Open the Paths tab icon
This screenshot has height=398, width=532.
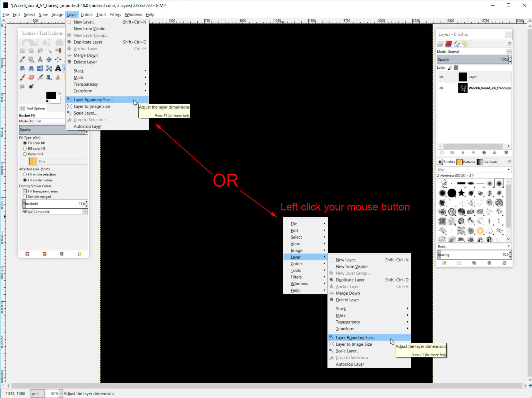(457, 44)
